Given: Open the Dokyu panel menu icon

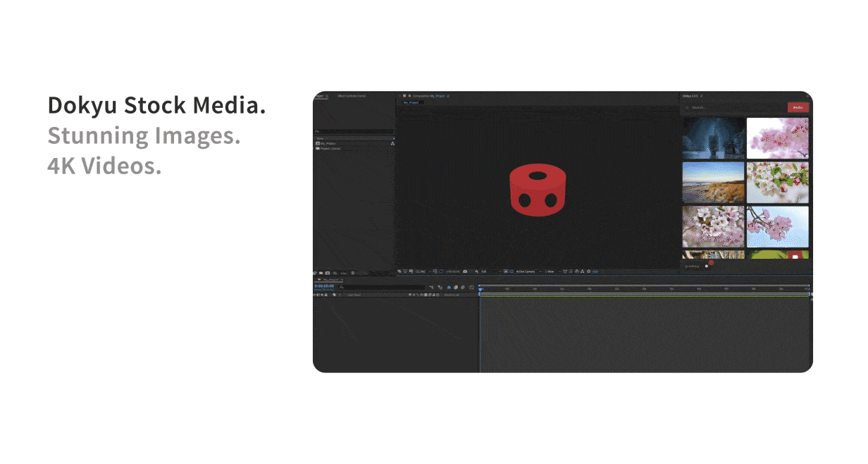Looking at the screenshot, I should tap(702, 95).
